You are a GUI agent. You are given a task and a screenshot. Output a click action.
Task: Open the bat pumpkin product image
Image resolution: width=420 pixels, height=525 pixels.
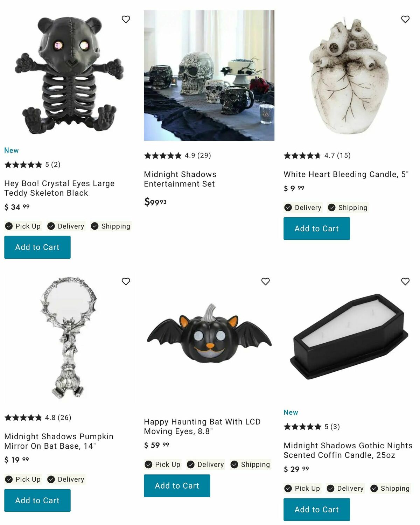coord(209,332)
